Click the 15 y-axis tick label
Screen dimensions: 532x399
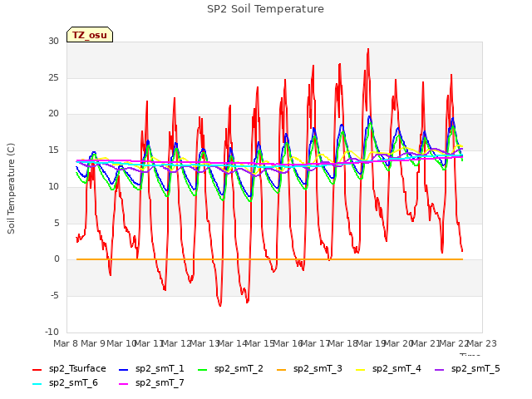[53, 150]
